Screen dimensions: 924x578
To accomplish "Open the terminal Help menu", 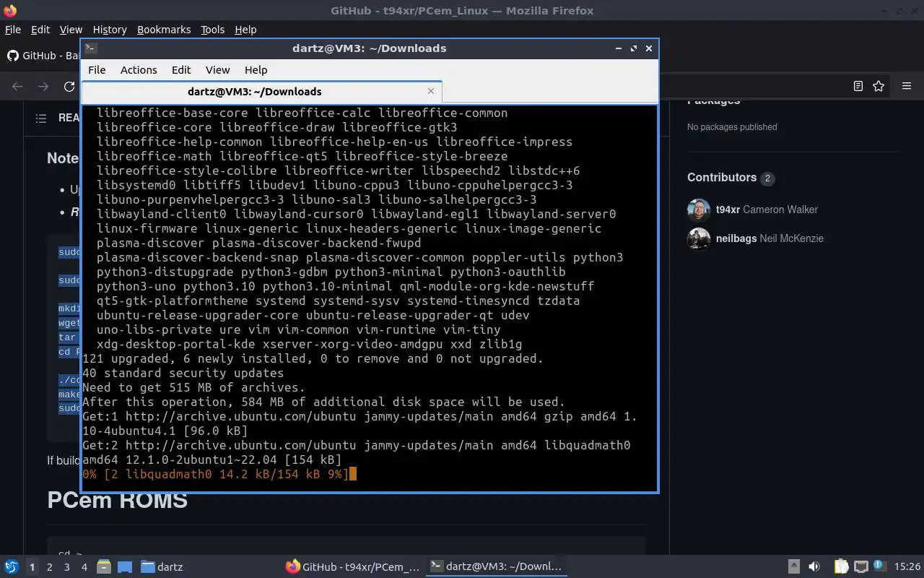I will pyautogui.click(x=256, y=69).
